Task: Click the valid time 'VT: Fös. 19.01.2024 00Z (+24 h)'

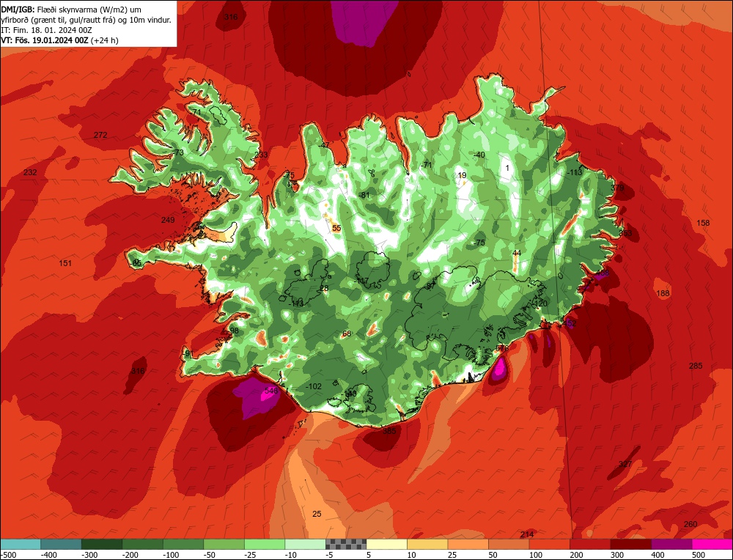Action: pyautogui.click(x=60, y=40)
